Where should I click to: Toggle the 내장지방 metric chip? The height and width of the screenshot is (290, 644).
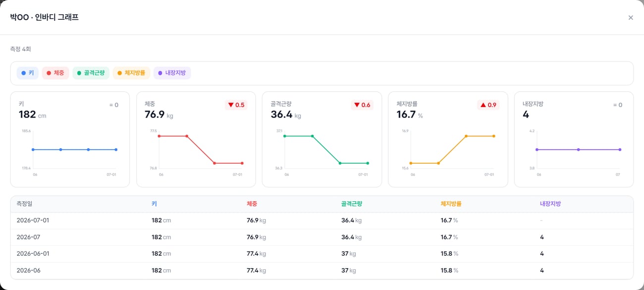172,73
